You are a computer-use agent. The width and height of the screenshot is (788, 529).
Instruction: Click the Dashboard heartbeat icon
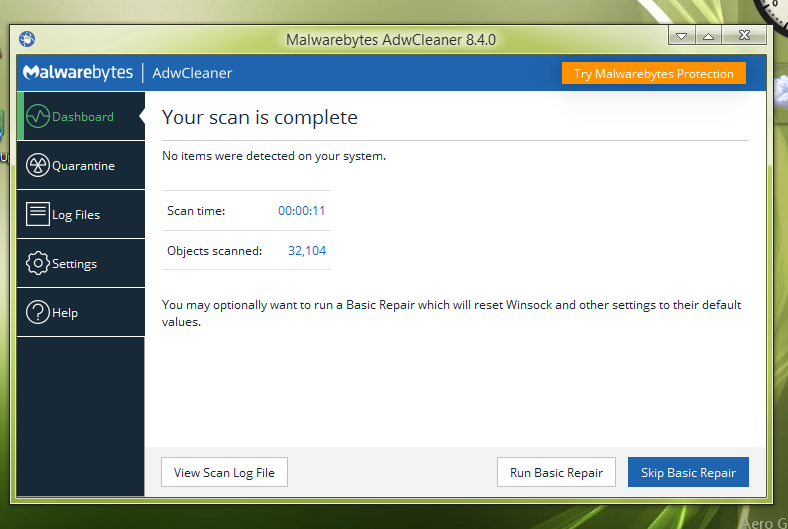38,117
